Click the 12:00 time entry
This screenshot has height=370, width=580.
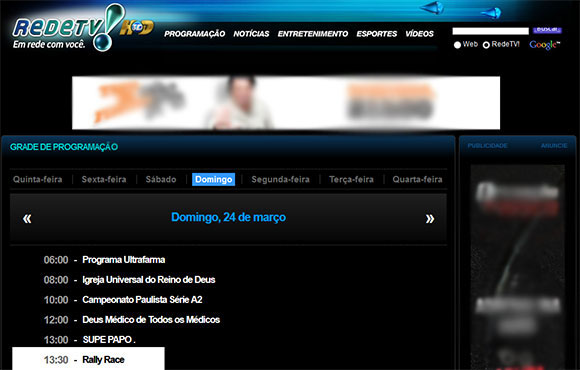click(56, 320)
